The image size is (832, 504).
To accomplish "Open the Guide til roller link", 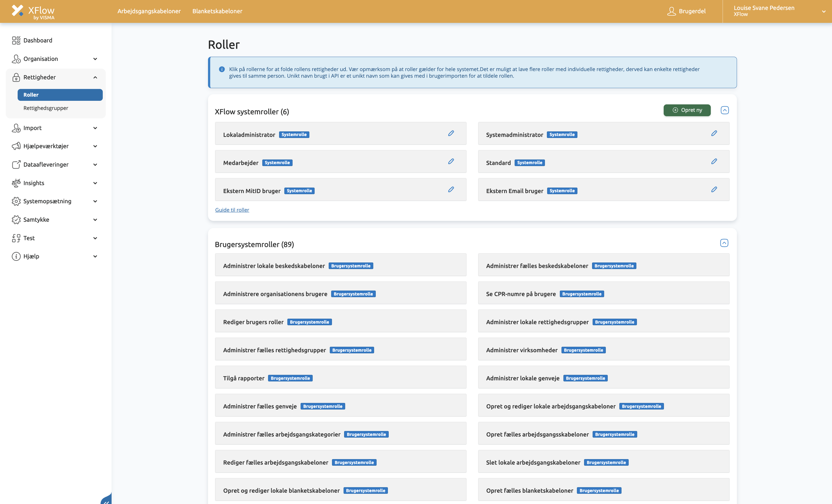I will tap(232, 210).
